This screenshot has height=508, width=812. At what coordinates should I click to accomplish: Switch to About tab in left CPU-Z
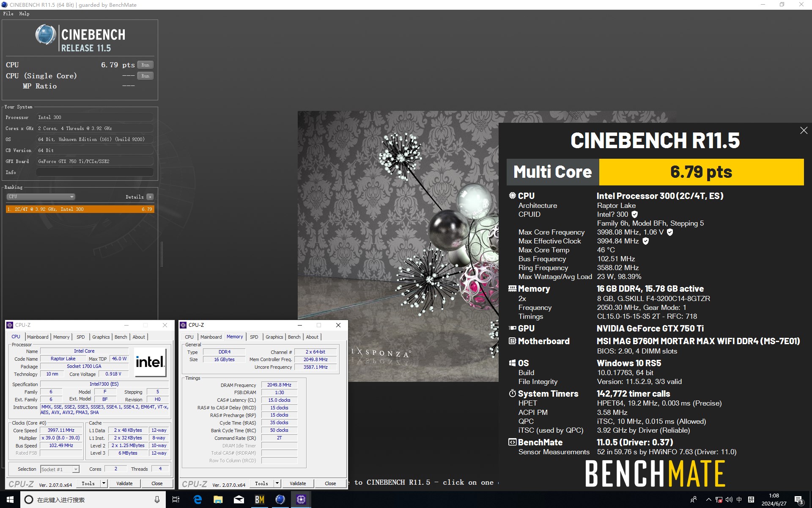(139, 337)
